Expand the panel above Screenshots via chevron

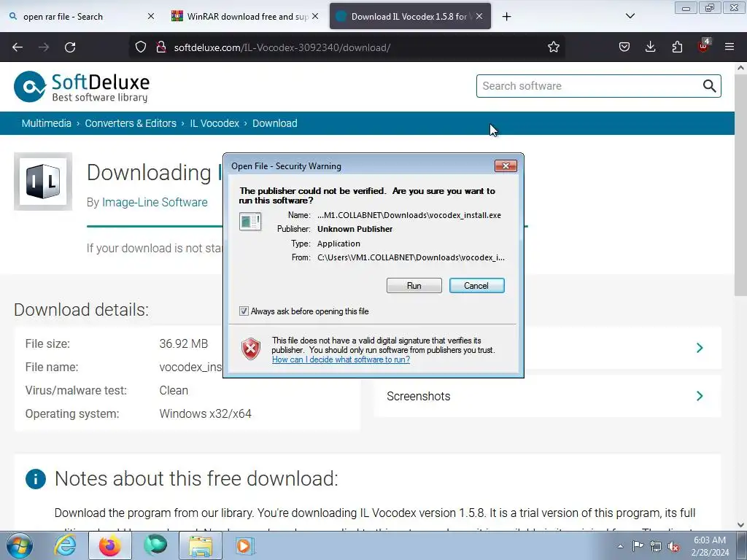700,348
